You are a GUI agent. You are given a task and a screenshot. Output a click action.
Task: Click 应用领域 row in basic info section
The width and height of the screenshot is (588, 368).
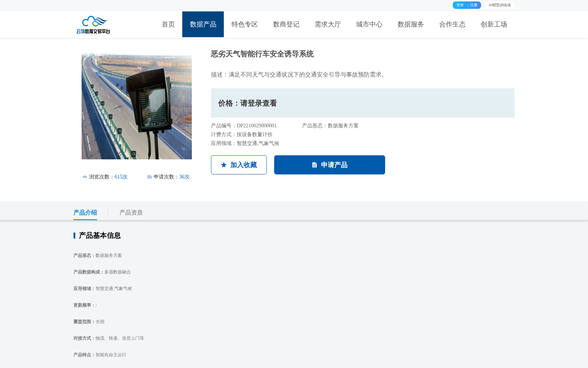103,289
